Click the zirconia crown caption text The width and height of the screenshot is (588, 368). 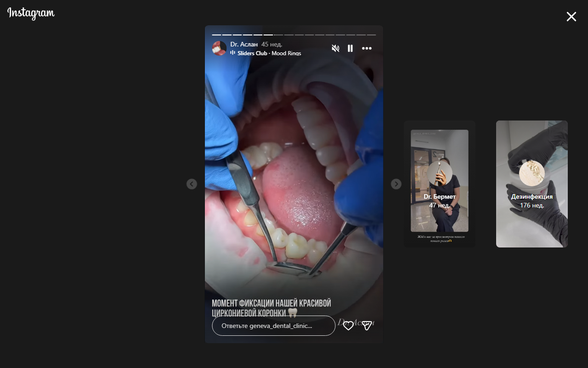(x=271, y=308)
